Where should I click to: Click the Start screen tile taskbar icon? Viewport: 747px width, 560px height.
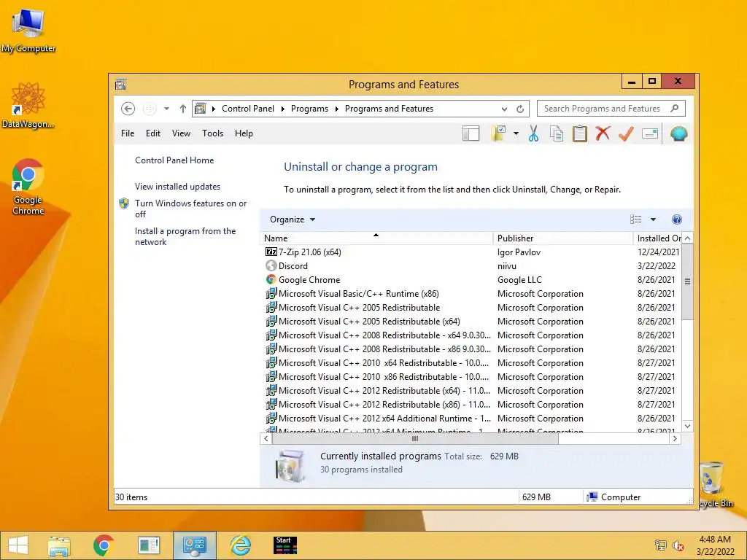(x=285, y=545)
